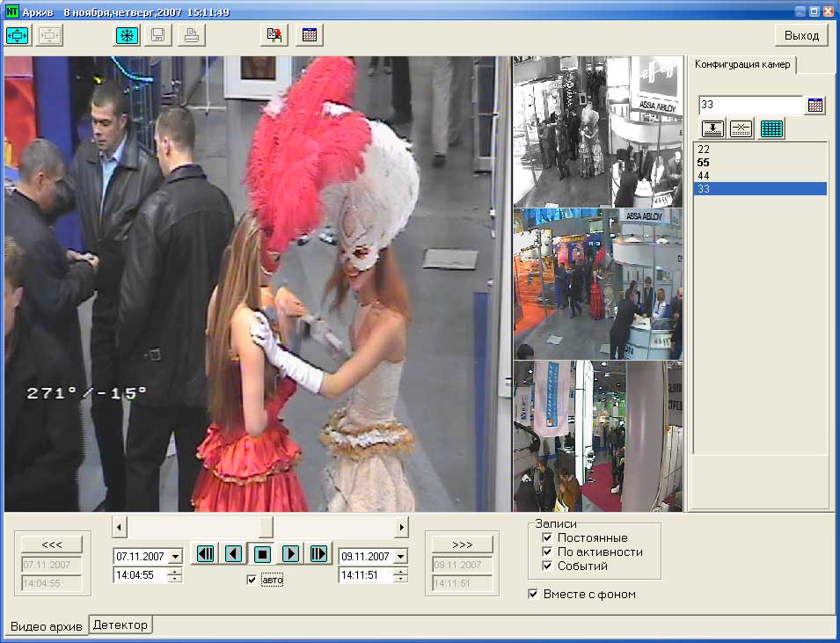This screenshot has height=643, width=840.
Task: Toggle the 'авто' checkbox
Action: click(x=252, y=580)
